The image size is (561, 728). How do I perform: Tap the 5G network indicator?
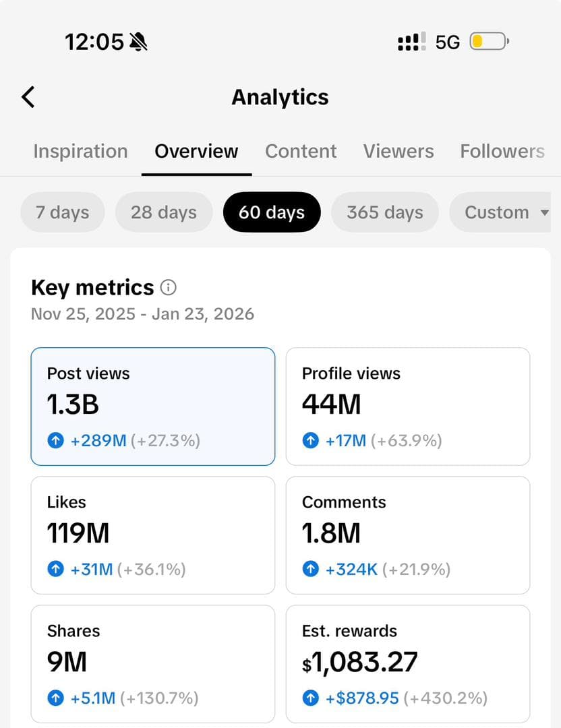coord(448,42)
